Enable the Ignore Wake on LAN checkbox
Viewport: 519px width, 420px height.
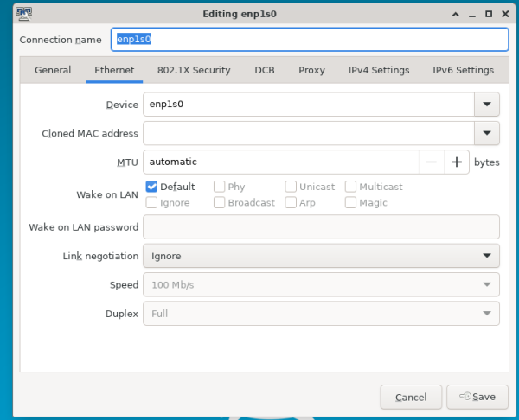tap(151, 203)
